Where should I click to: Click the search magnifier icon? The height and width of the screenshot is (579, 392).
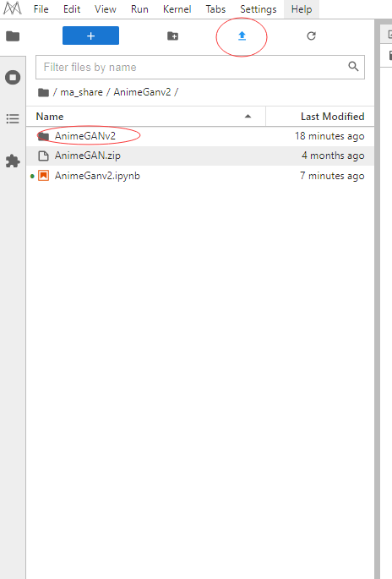point(353,67)
